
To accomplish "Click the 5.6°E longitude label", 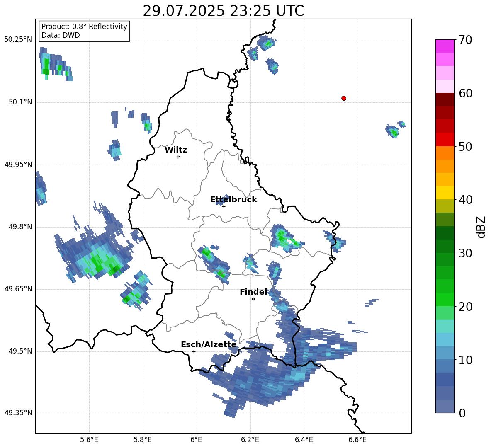I will [89, 440].
